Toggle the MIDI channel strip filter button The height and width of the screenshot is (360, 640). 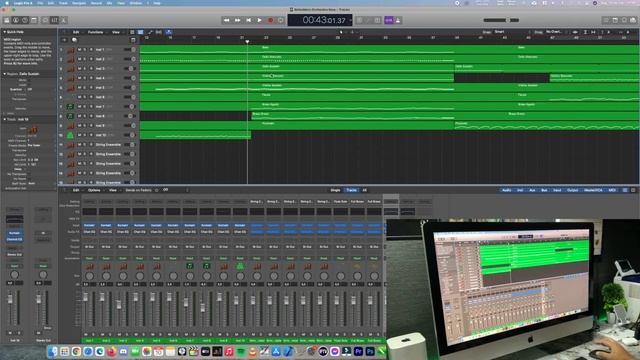point(612,190)
